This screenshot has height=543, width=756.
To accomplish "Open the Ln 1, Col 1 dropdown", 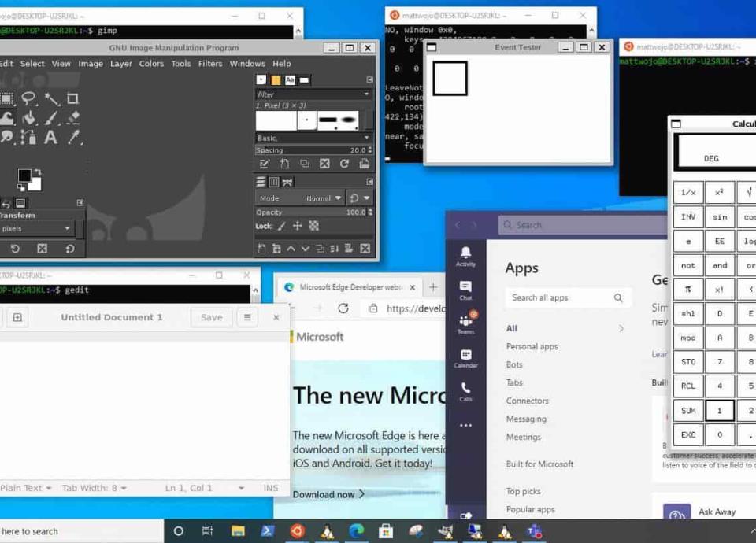I will [205, 488].
